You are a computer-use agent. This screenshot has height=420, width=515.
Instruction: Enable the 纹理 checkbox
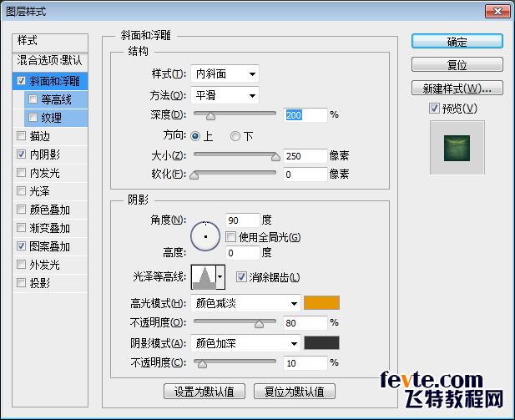click(33, 118)
